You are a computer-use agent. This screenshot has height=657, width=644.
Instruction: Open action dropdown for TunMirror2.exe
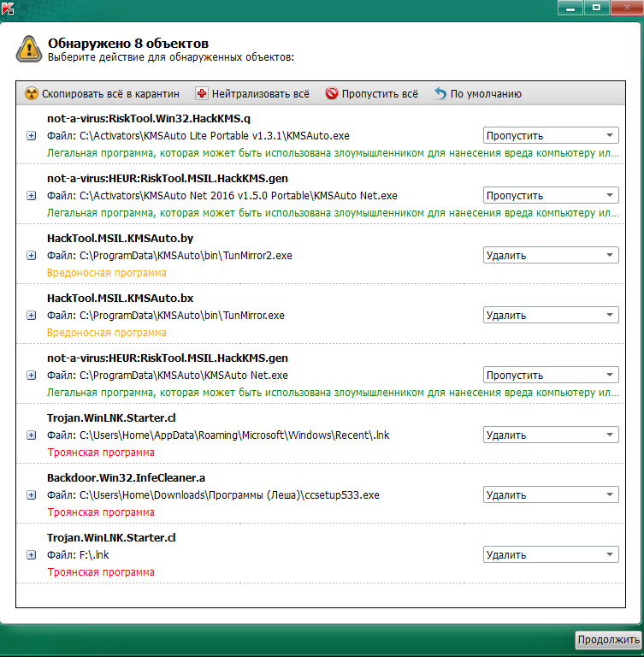coord(551,255)
